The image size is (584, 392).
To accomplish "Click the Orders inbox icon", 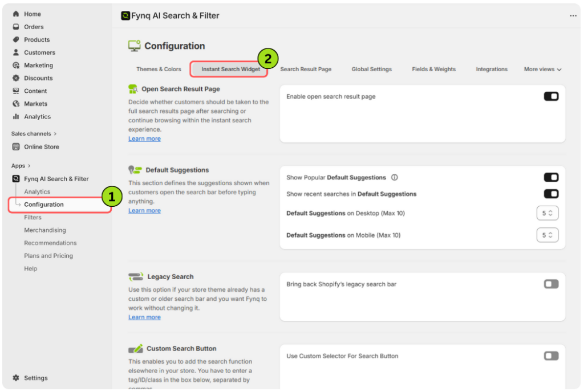I will (15, 27).
